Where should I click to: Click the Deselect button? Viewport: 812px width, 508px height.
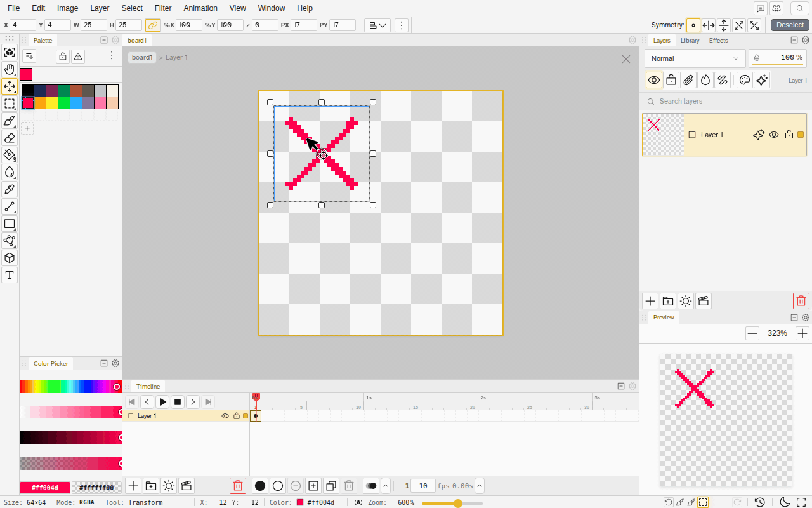[x=790, y=25]
